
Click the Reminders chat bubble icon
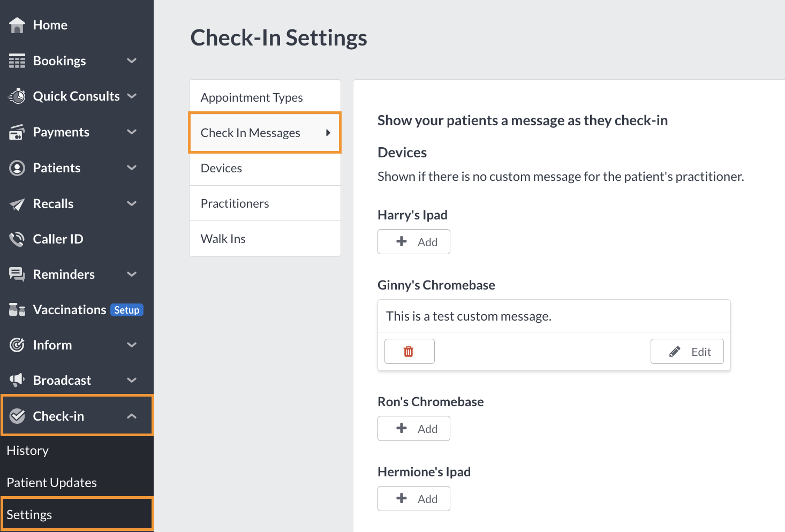pos(17,274)
